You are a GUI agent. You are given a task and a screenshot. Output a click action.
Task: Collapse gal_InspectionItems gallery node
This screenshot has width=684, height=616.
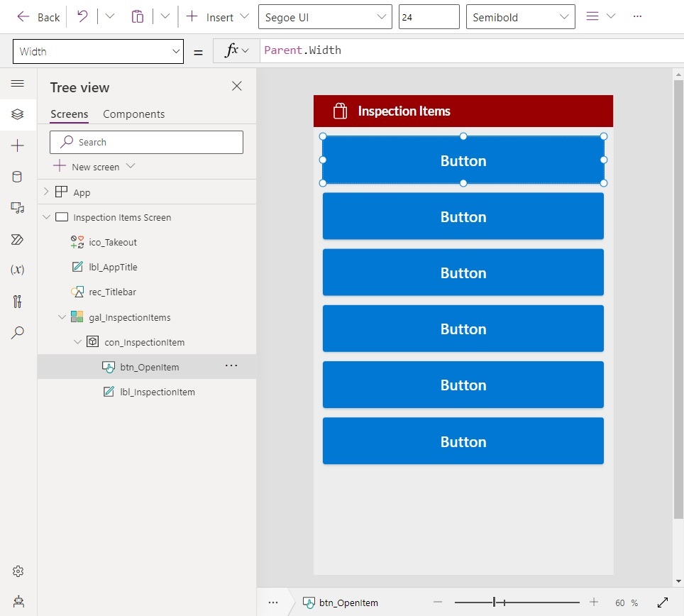(x=62, y=317)
